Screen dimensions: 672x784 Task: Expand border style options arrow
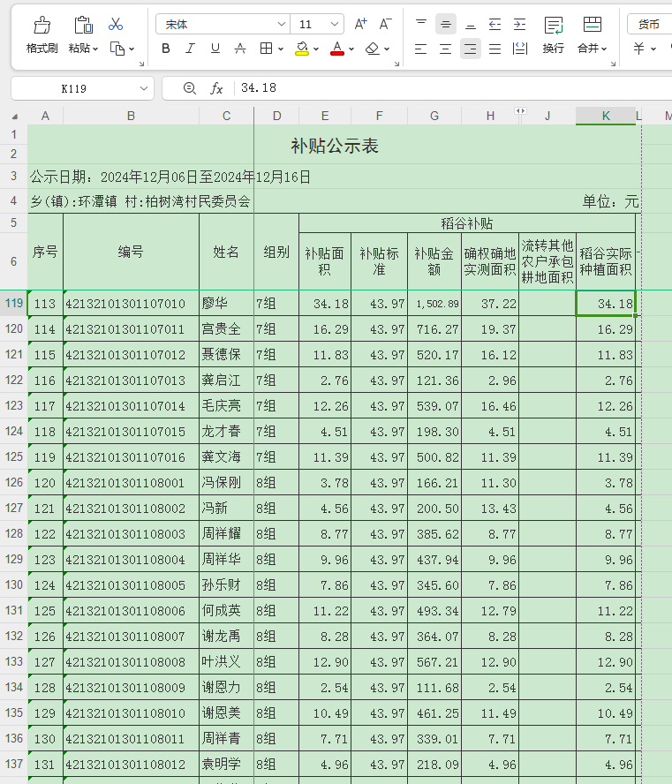(281, 49)
